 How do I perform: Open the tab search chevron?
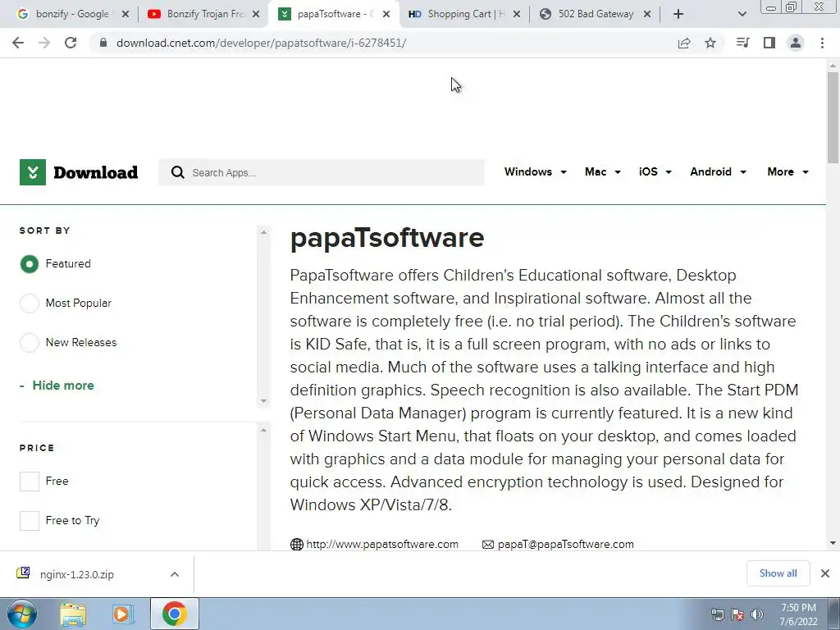742,14
